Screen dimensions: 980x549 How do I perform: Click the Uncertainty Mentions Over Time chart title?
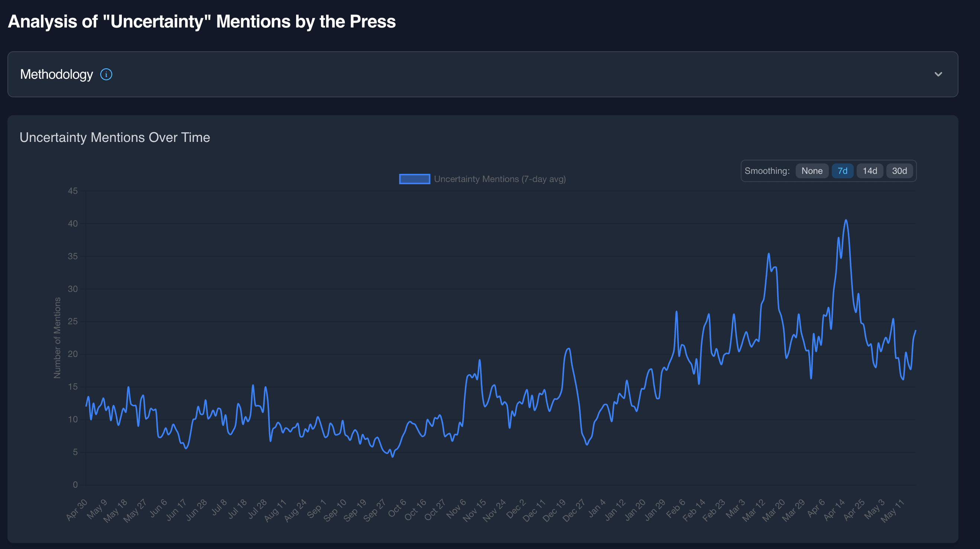[114, 137]
